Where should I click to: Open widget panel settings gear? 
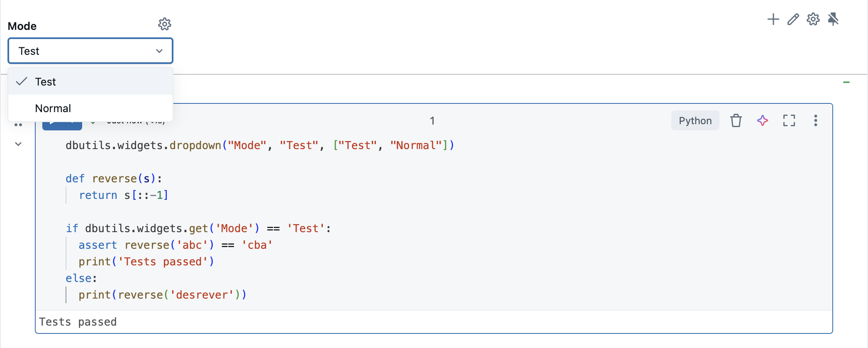[x=813, y=19]
